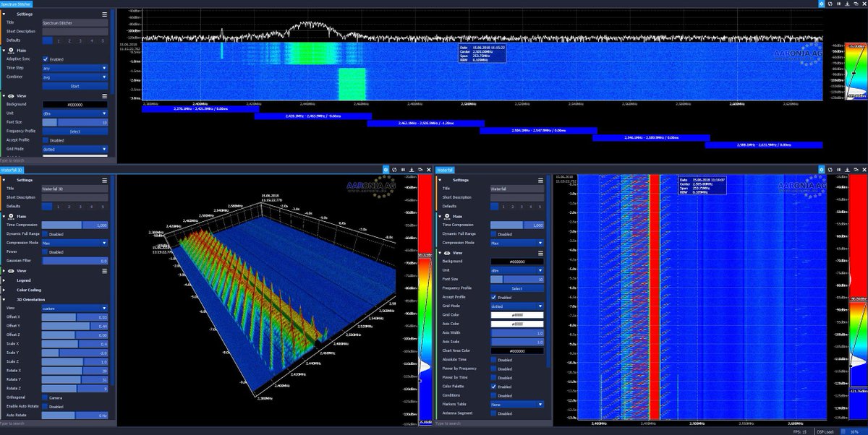868x435 pixels.
Task: Click Frequency Profile Select in Waterfall panel
Action: 516,288
